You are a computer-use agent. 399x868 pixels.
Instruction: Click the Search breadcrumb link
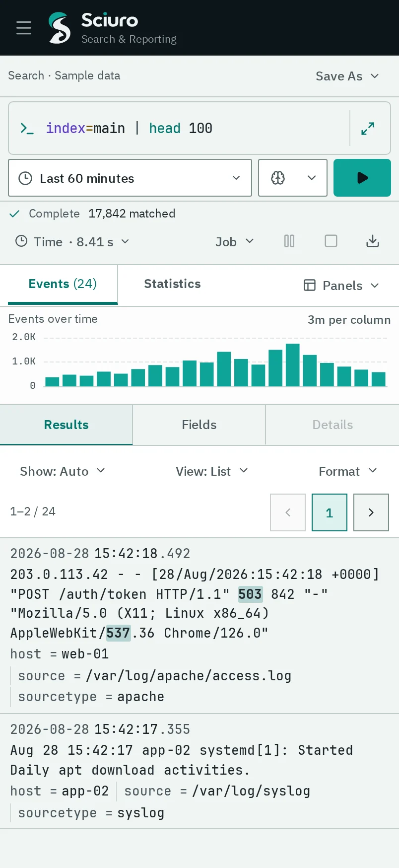tap(26, 75)
